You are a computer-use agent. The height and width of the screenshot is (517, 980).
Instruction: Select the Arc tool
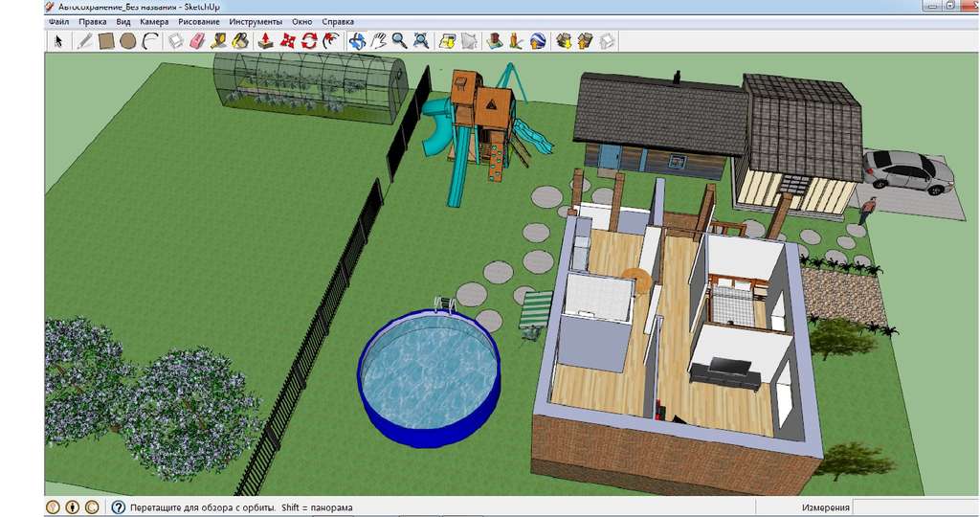149,40
